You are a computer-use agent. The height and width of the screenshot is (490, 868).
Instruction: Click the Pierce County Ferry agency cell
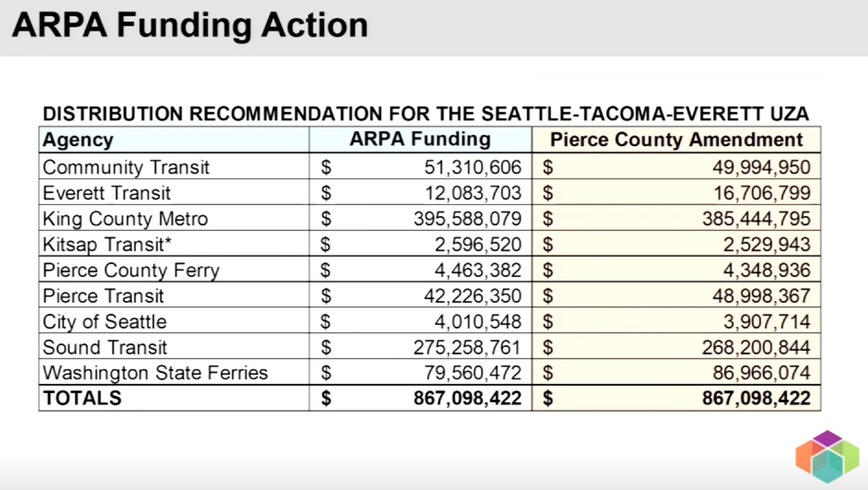point(131,270)
